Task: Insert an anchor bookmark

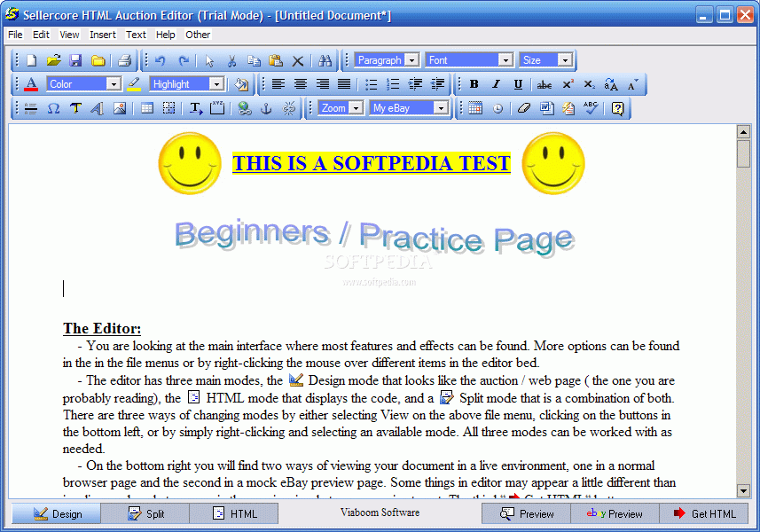Action: [x=266, y=108]
